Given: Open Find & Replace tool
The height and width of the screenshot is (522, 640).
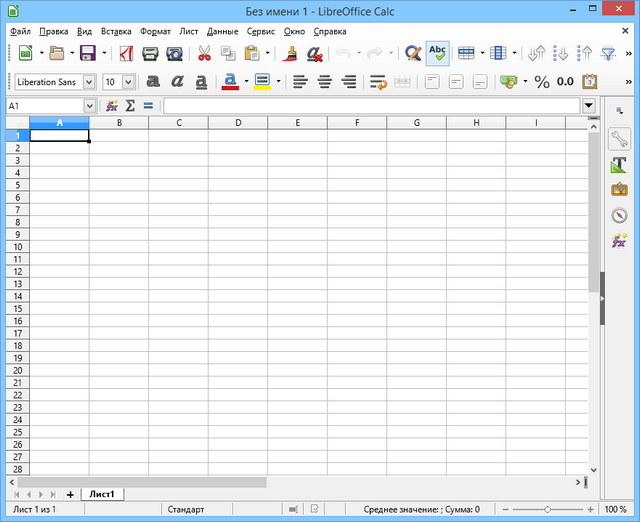Looking at the screenshot, I should (x=412, y=54).
